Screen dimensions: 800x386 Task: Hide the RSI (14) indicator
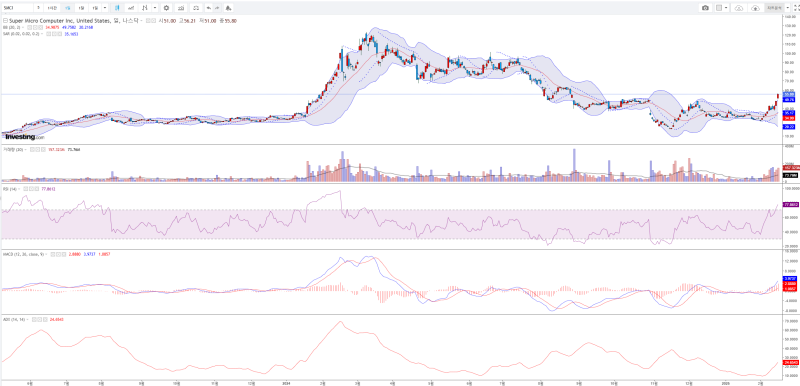[x=26, y=189]
